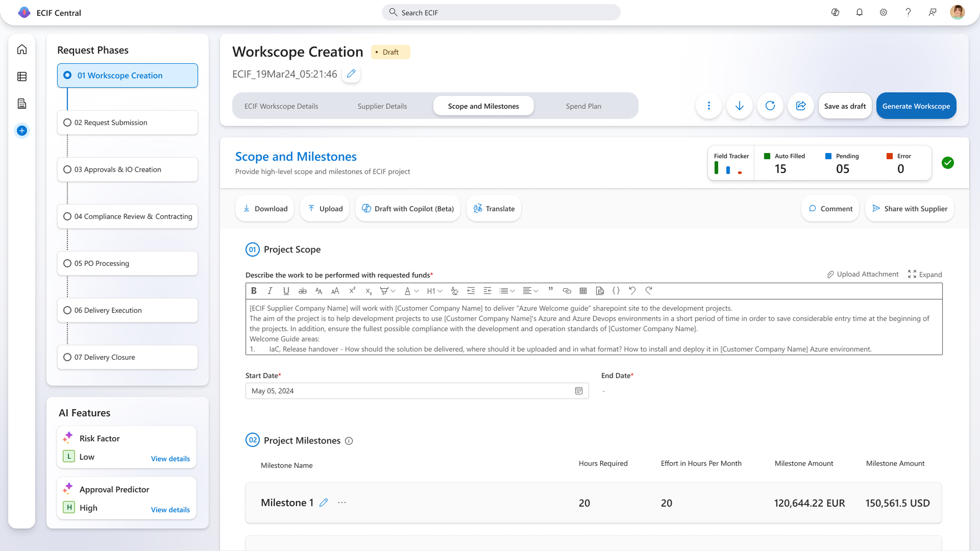Select the 02 Request Submission phase
Screen dimensions: 980x551
click(128, 122)
